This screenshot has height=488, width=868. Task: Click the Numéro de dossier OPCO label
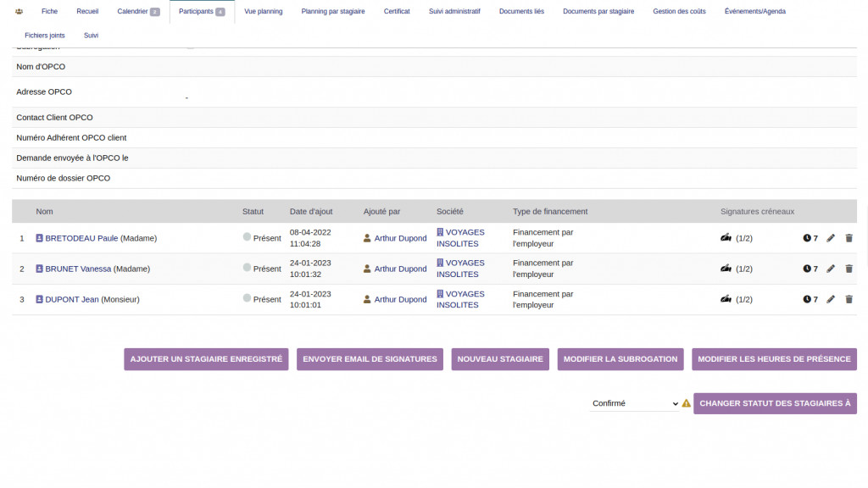point(63,178)
